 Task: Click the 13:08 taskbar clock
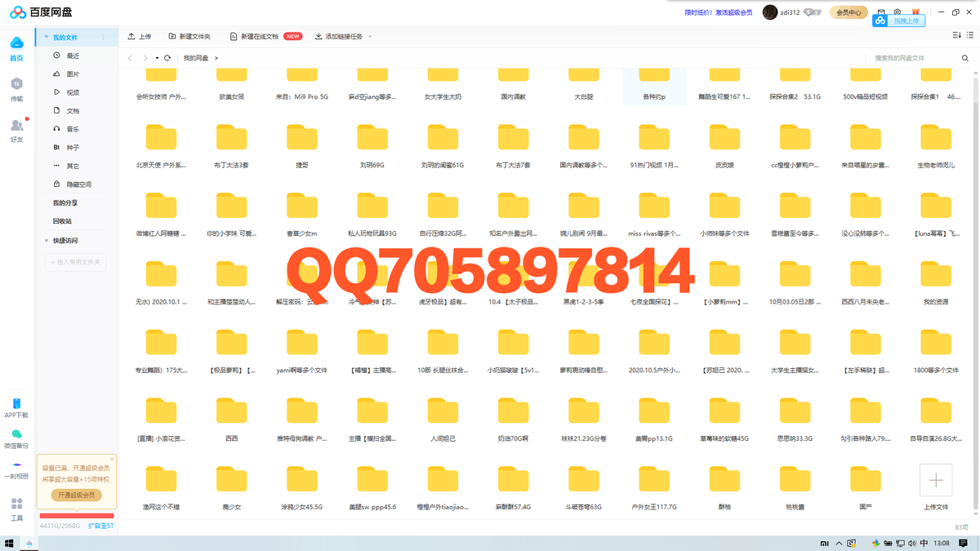pyautogui.click(x=942, y=543)
